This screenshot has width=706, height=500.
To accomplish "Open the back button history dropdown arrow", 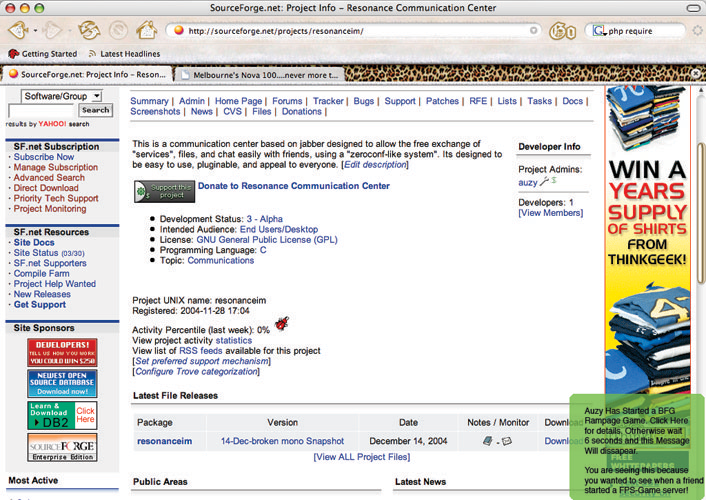I will click(36, 30).
